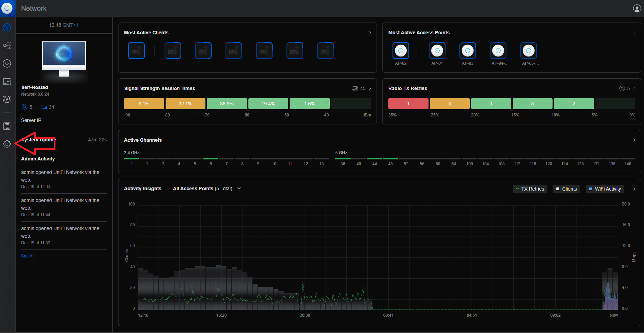
Task: Select the fifth most active client icon
Action: click(264, 51)
